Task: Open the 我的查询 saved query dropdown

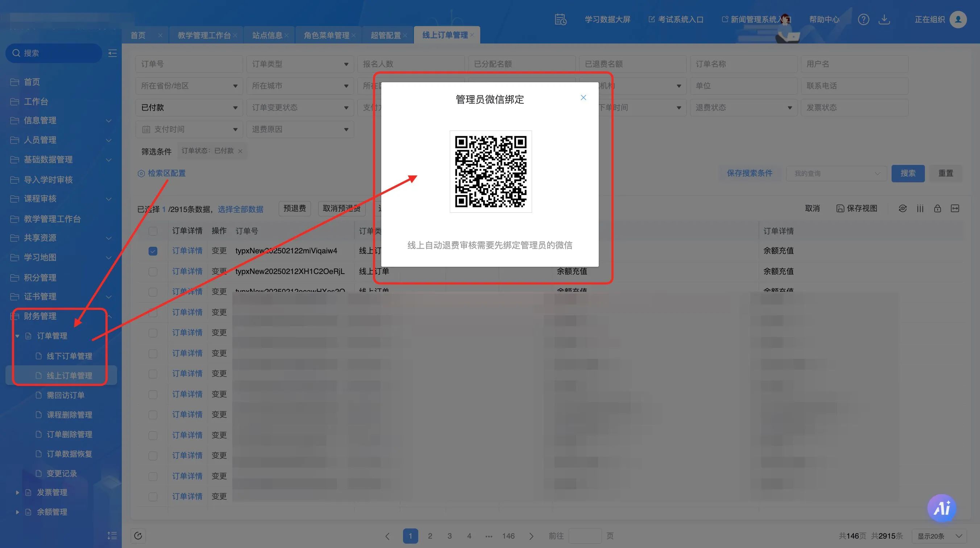Action: pyautogui.click(x=836, y=174)
